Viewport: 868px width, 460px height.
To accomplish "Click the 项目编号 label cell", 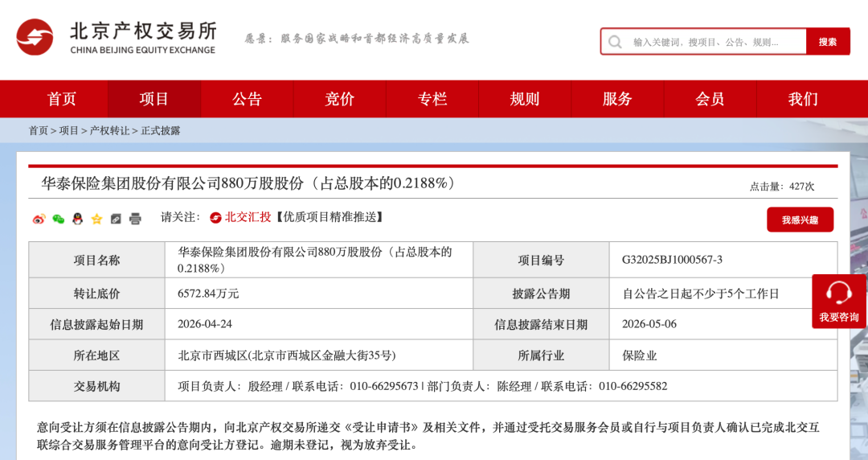I will coord(541,260).
